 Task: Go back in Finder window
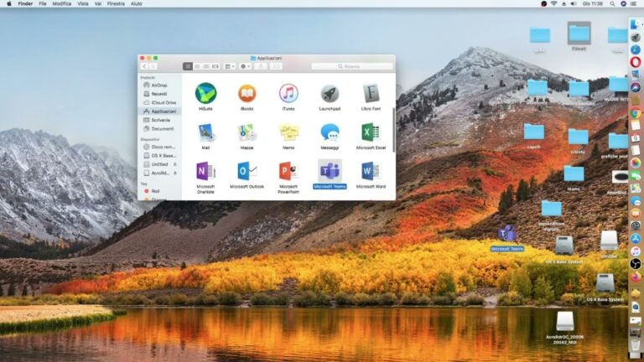click(144, 66)
